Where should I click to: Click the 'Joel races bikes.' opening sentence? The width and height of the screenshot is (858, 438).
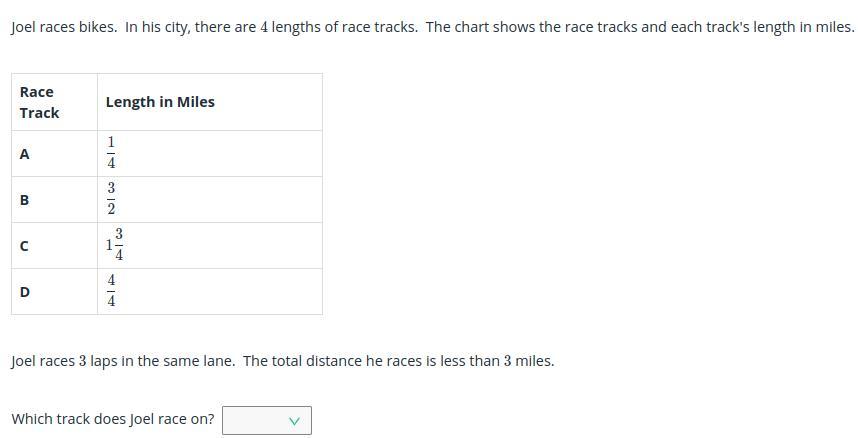click(x=65, y=27)
